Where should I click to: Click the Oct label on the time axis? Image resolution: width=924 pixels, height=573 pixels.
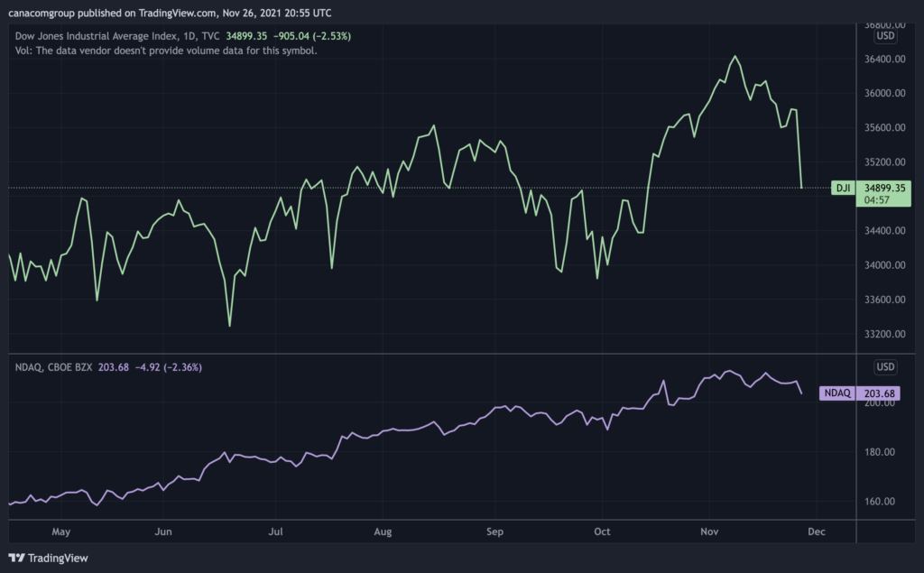pyautogui.click(x=602, y=531)
